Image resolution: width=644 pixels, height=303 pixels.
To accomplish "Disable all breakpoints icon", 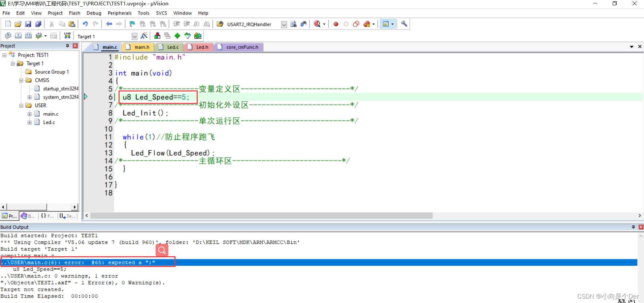I will pyautogui.click(x=356, y=24).
